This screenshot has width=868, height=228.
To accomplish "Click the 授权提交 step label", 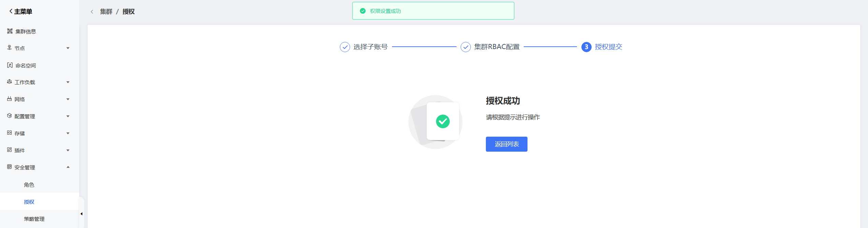I will point(609,47).
